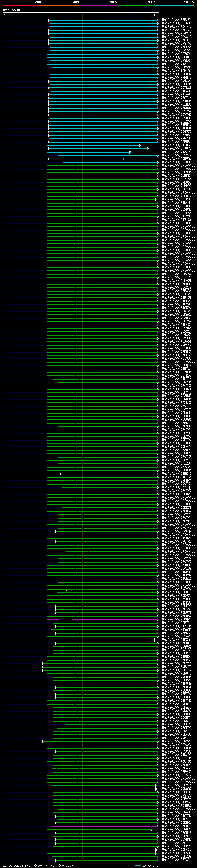This screenshot has width=197, height=868.
Task: Click the red ~20% identity legend segment
Action: click(x=22, y=6)
